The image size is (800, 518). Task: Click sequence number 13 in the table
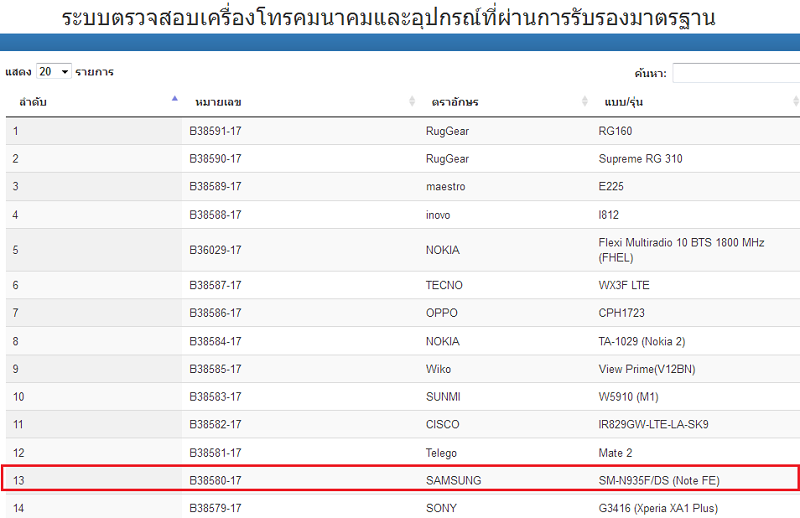[18, 480]
